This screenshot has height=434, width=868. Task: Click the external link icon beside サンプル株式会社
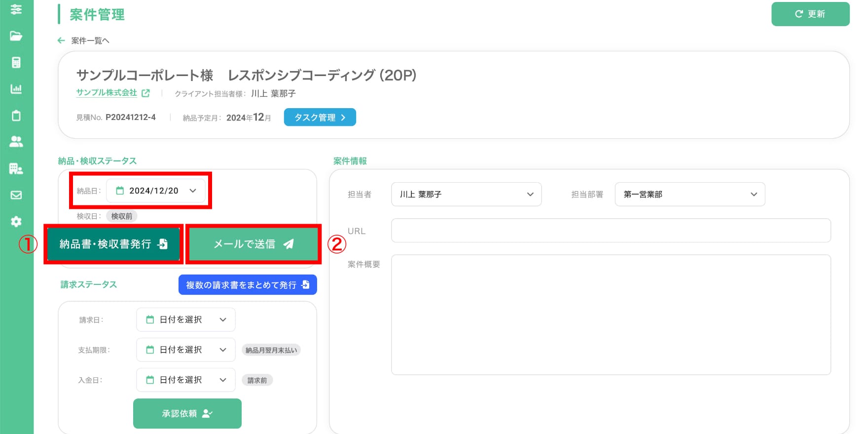coord(145,93)
